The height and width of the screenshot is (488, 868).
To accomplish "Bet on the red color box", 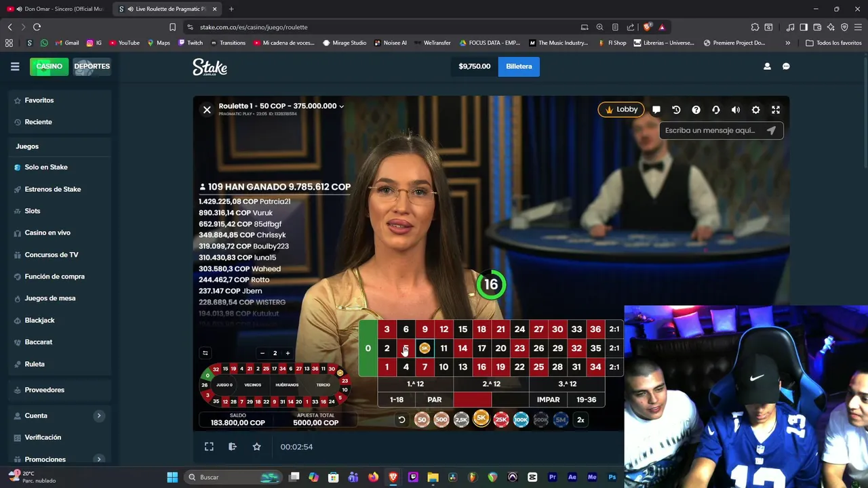I will [x=473, y=400].
